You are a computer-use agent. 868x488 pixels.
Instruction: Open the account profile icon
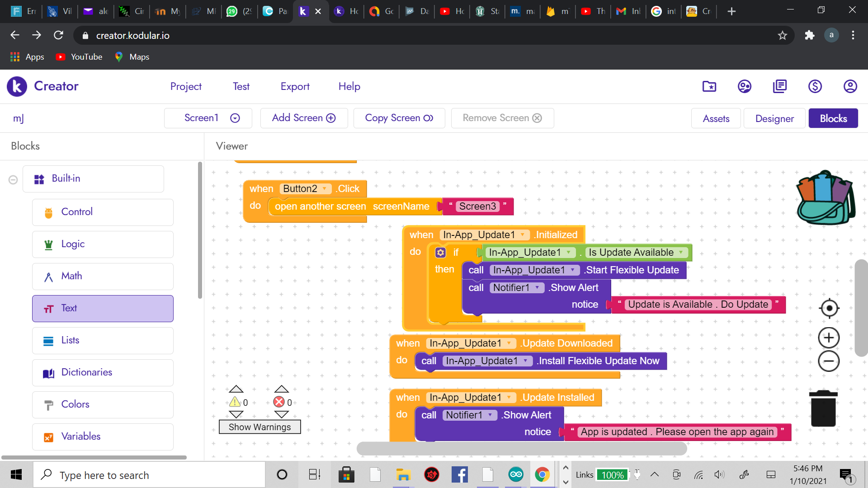point(850,86)
